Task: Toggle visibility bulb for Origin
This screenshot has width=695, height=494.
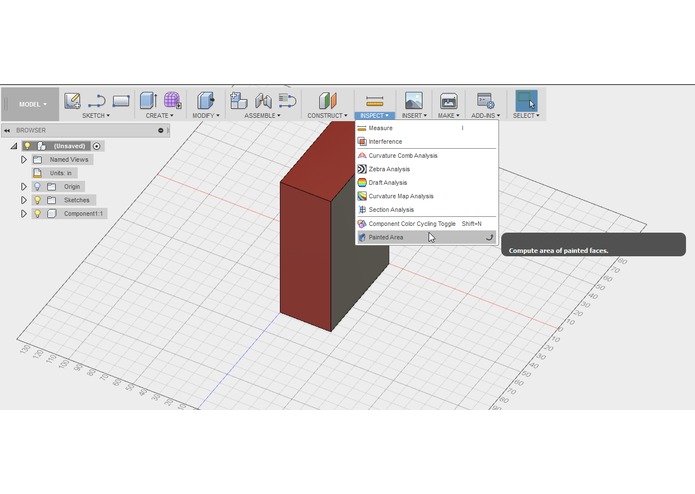Action: [38, 187]
